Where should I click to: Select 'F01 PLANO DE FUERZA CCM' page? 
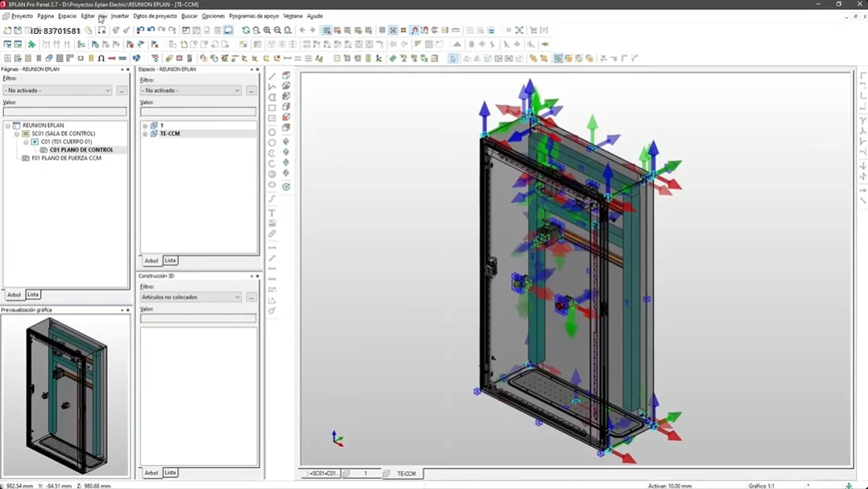[66, 158]
